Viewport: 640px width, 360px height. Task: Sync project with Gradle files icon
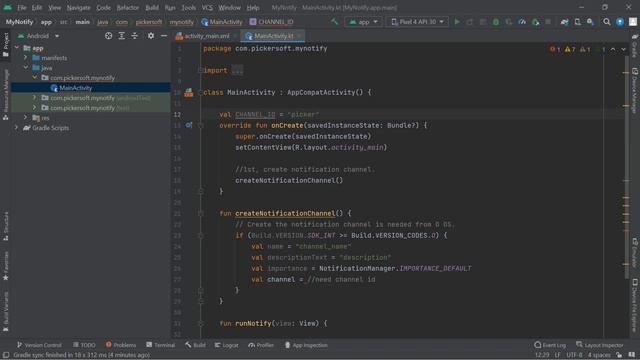pos(564,22)
